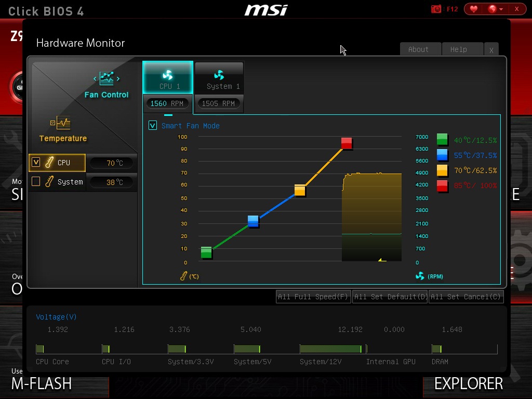Click the System thermometer icon

49,181
